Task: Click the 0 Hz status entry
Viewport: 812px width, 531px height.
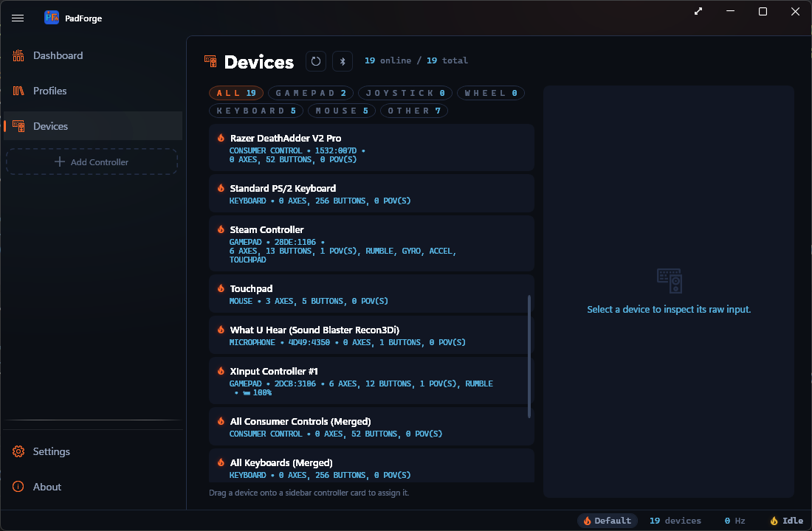Action: (x=734, y=521)
